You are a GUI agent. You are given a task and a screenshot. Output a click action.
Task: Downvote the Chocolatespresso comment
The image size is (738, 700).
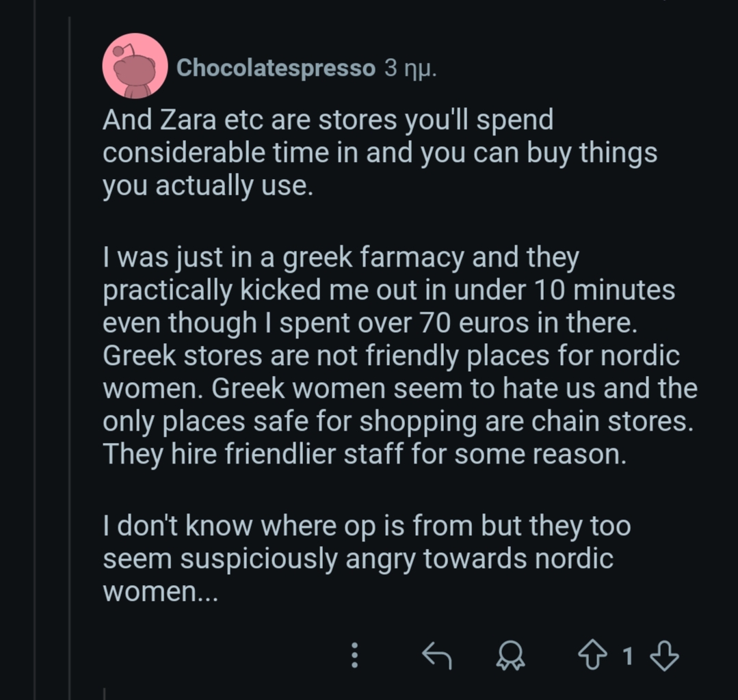[x=664, y=657]
